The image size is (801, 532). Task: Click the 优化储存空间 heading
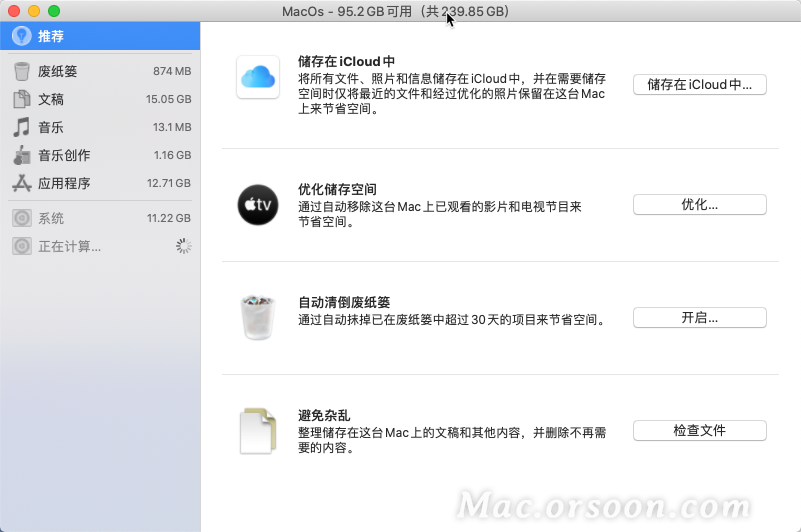click(337, 189)
